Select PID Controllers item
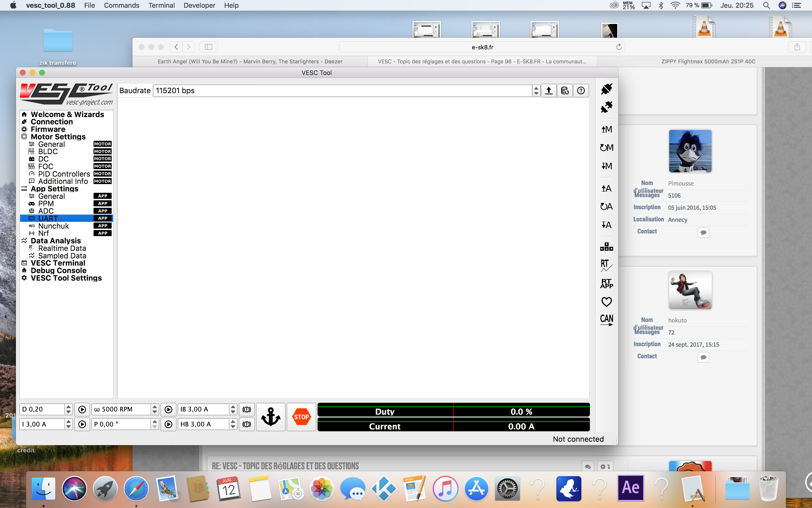The width and height of the screenshot is (812, 508). [64, 174]
